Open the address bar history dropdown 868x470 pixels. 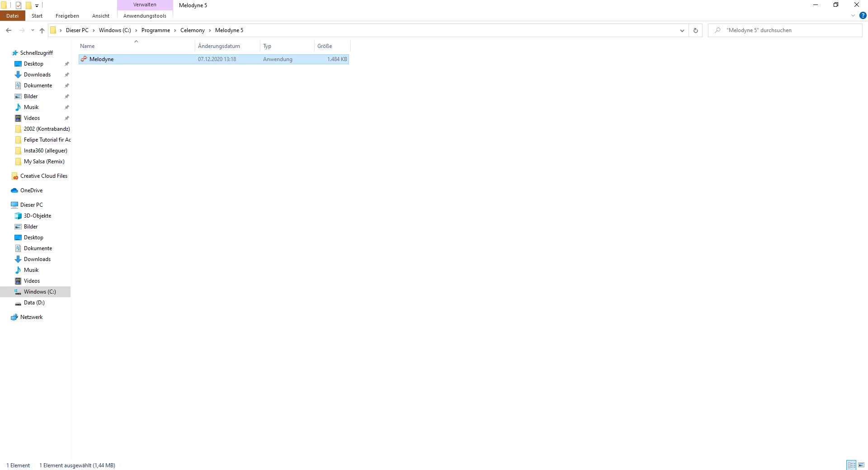(682, 30)
